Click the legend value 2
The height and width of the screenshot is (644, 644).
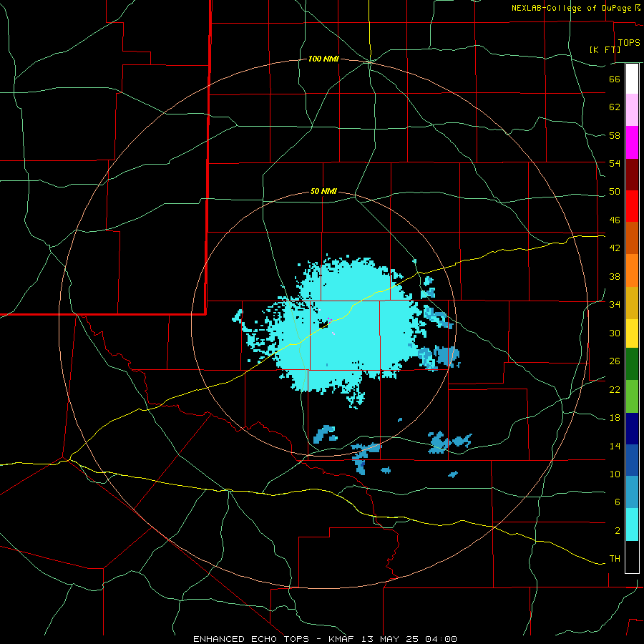coord(617,531)
